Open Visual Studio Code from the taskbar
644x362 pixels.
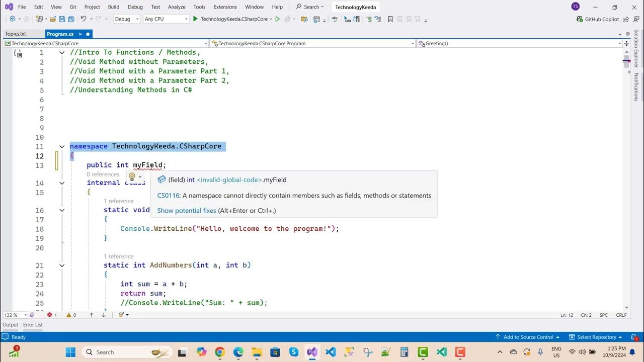tap(331, 352)
